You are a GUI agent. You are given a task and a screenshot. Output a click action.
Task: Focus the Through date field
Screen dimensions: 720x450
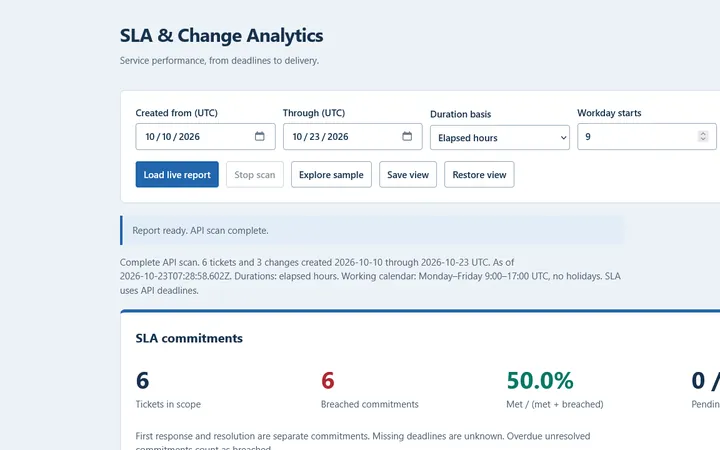pyautogui.click(x=353, y=136)
